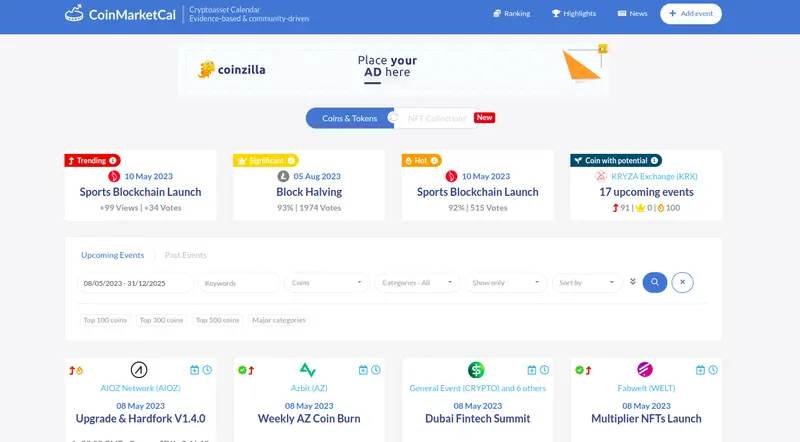Image resolution: width=800 pixels, height=442 pixels.
Task: Open the Categories - All dropdown
Action: click(418, 283)
